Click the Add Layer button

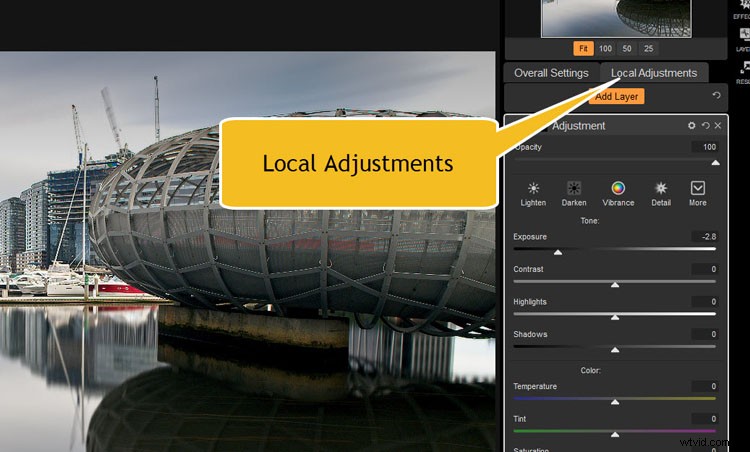tap(617, 97)
